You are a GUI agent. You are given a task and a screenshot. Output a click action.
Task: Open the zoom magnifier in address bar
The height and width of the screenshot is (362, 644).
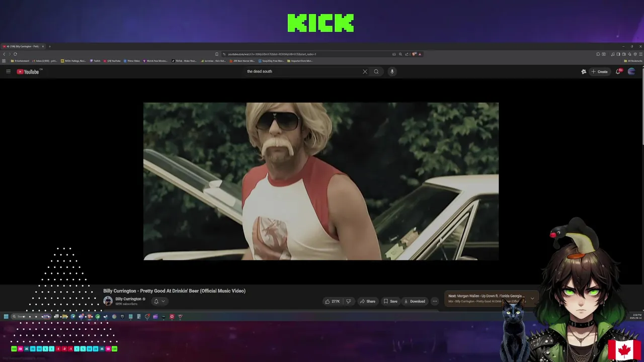click(x=400, y=54)
